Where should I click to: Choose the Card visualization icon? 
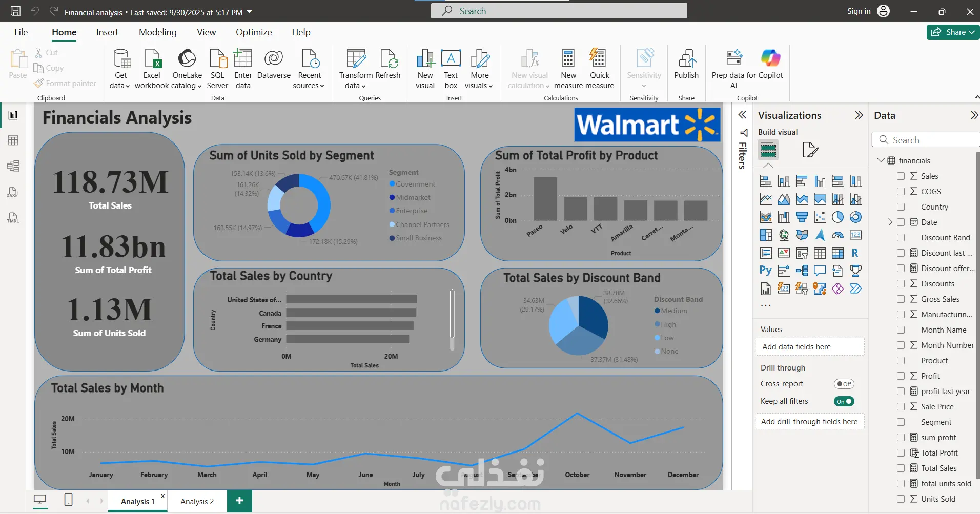pos(855,235)
